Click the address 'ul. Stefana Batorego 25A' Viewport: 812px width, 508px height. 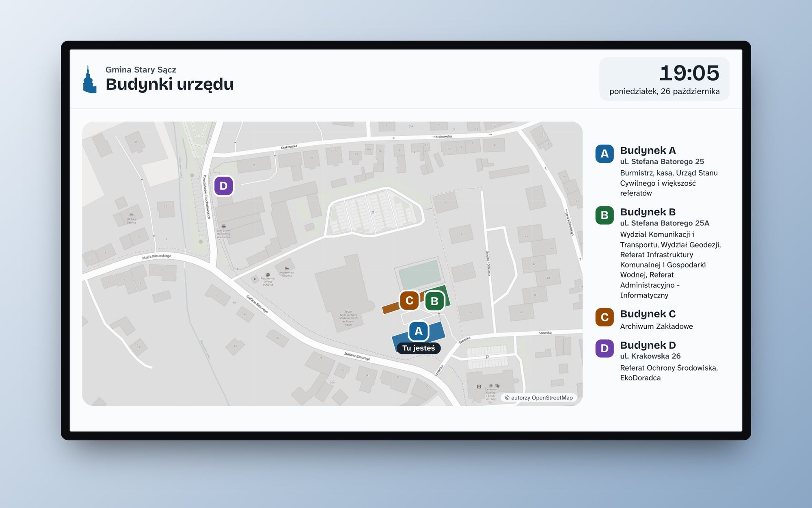[665, 223]
